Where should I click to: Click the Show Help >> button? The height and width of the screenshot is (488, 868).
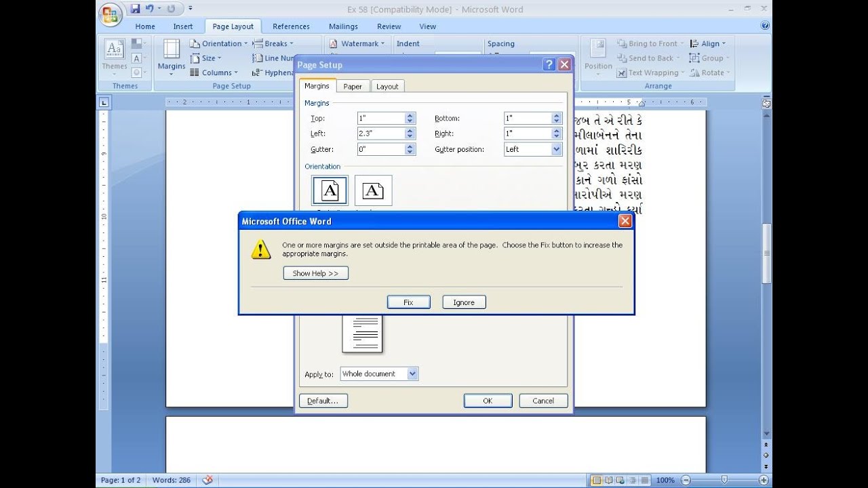tap(316, 273)
